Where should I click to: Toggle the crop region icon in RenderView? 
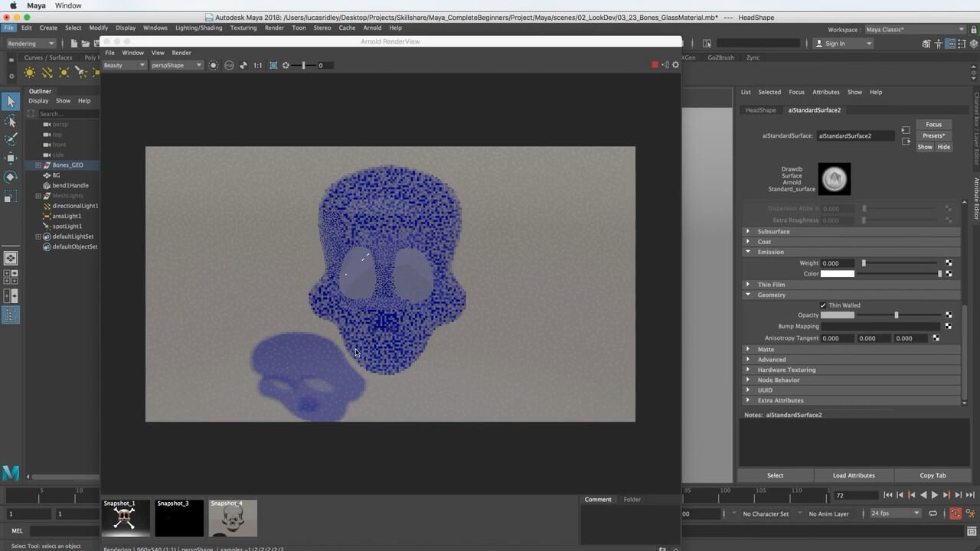(273, 65)
